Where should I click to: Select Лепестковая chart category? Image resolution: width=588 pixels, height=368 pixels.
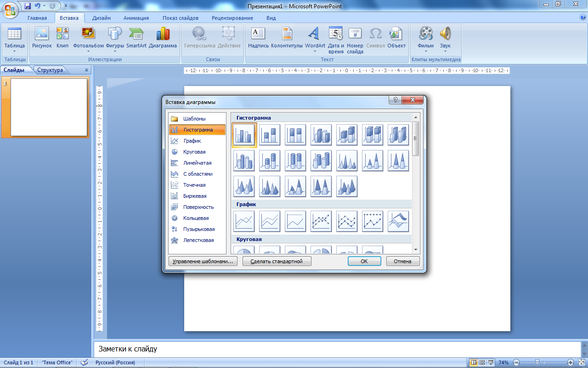(x=198, y=240)
